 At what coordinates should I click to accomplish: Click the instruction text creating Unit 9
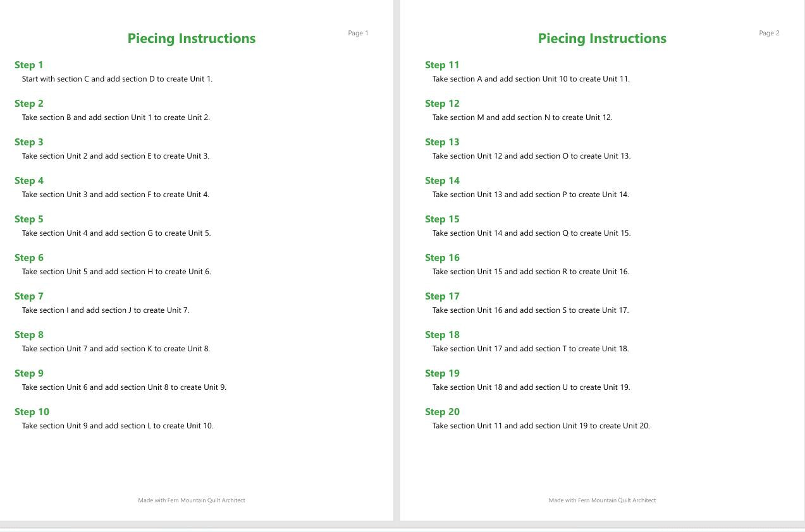124,387
